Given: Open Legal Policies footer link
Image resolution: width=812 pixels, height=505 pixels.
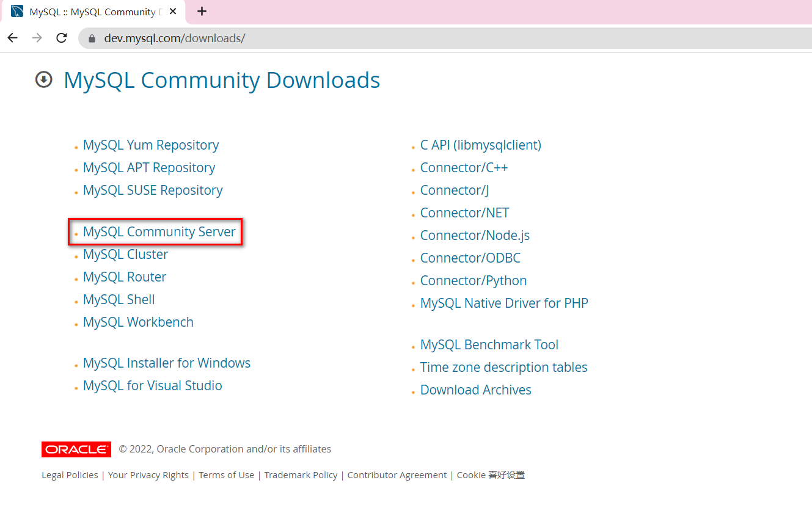Looking at the screenshot, I should [70, 475].
